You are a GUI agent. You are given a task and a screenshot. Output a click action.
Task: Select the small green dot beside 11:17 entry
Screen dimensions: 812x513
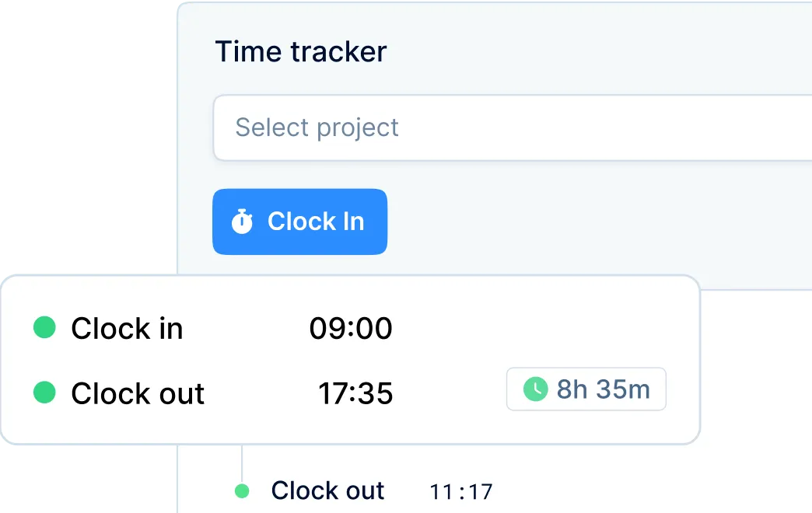(242, 490)
